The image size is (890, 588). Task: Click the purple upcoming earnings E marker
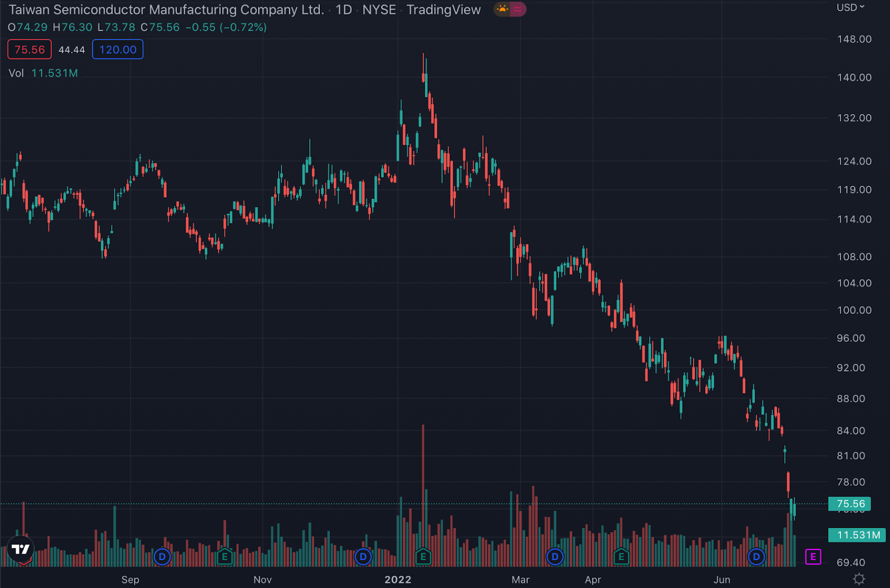point(813,556)
